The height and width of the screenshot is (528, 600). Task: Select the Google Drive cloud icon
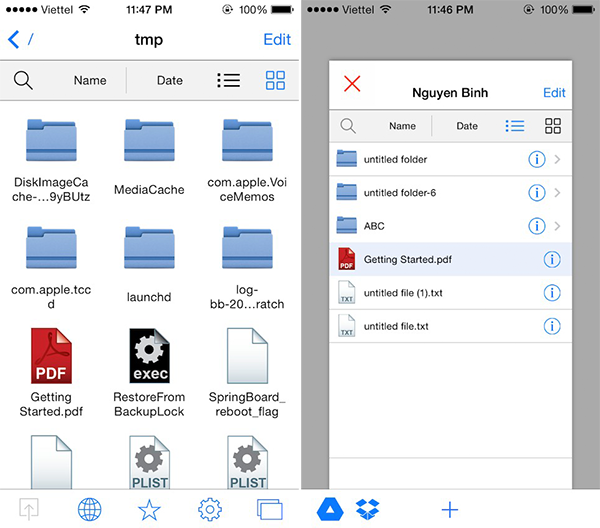pyautogui.click(x=330, y=509)
